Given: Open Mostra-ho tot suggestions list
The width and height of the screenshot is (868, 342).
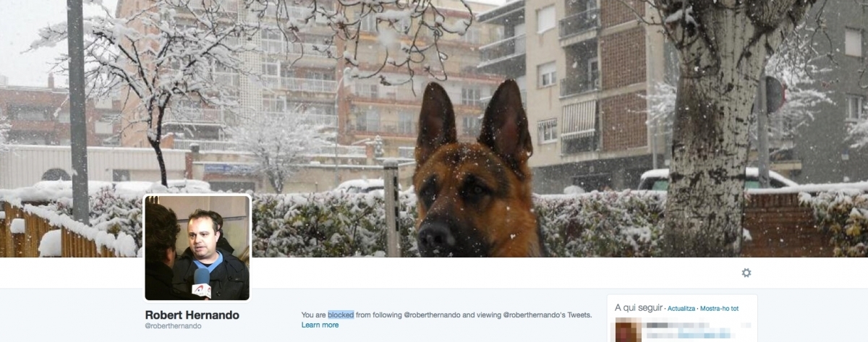Looking at the screenshot, I should pyautogui.click(x=719, y=309).
